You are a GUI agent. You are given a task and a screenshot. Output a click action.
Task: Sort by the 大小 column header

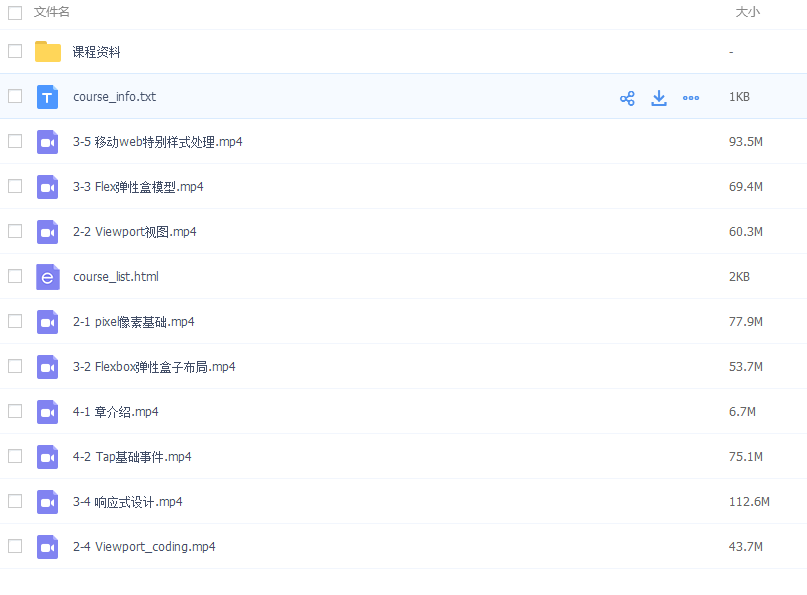(747, 12)
